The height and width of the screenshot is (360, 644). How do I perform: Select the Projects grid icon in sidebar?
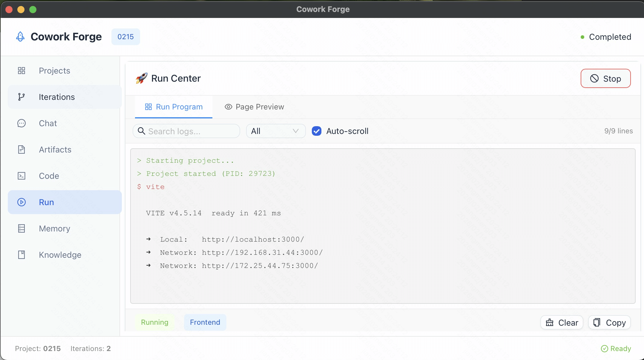[x=22, y=71]
